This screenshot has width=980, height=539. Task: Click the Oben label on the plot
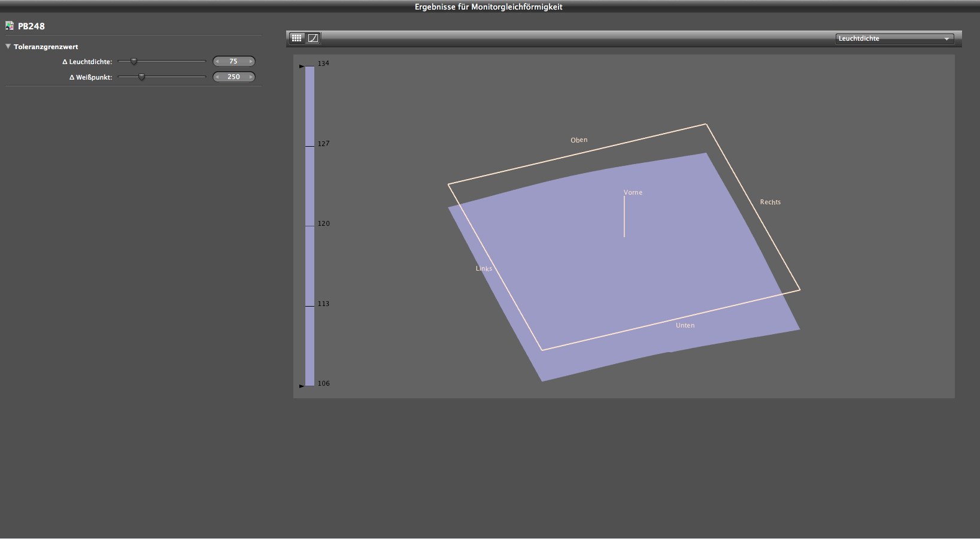click(579, 140)
